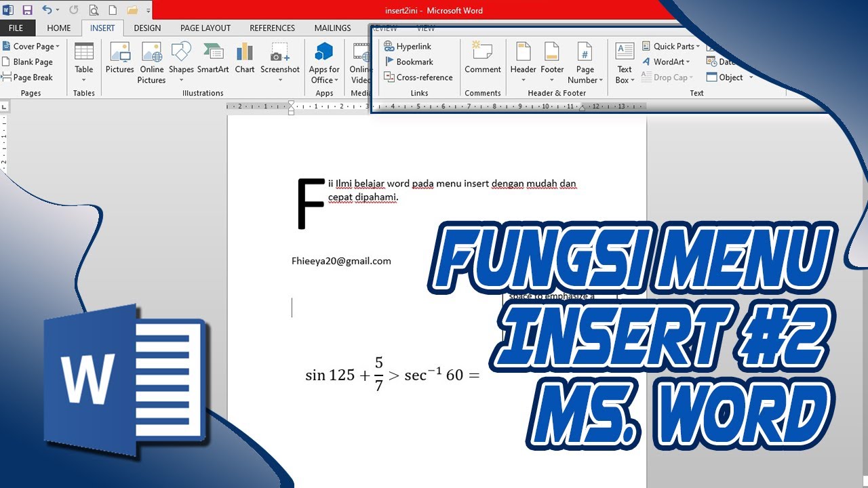868x488 pixels.
Task: Click the right indent marker on the ruler
Action: 582,108
